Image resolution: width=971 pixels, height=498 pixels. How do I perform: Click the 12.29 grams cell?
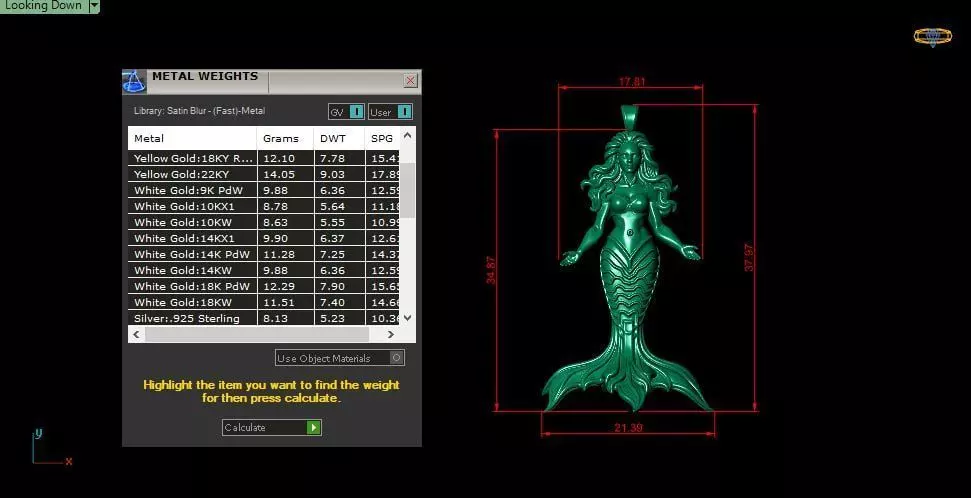(285, 287)
